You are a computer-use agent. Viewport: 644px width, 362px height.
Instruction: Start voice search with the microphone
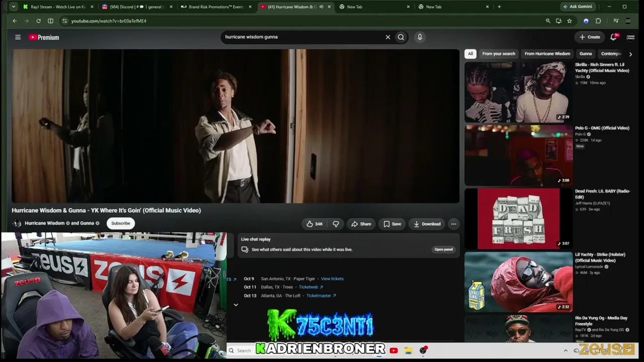pyautogui.click(x=420, y=37)
